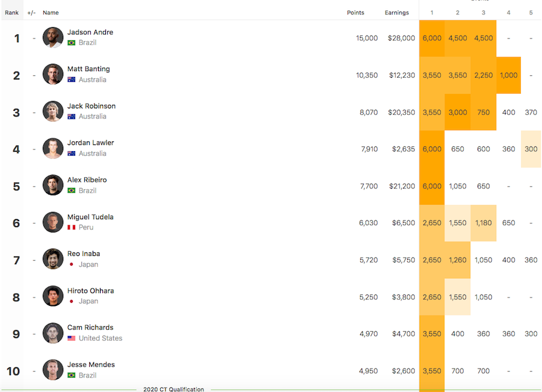This screenshot has height=392, width=542.
Task: Select Cam Richards's profile photo
Action: coord(53,333)
